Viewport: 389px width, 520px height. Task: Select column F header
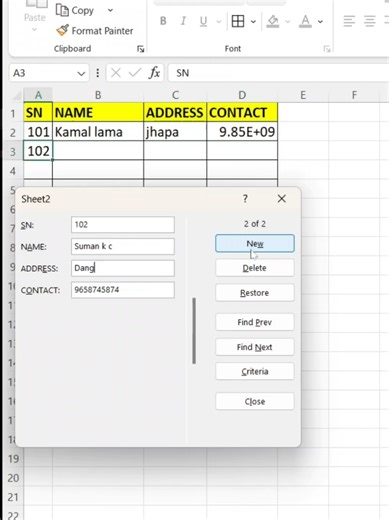click(354, 95)
